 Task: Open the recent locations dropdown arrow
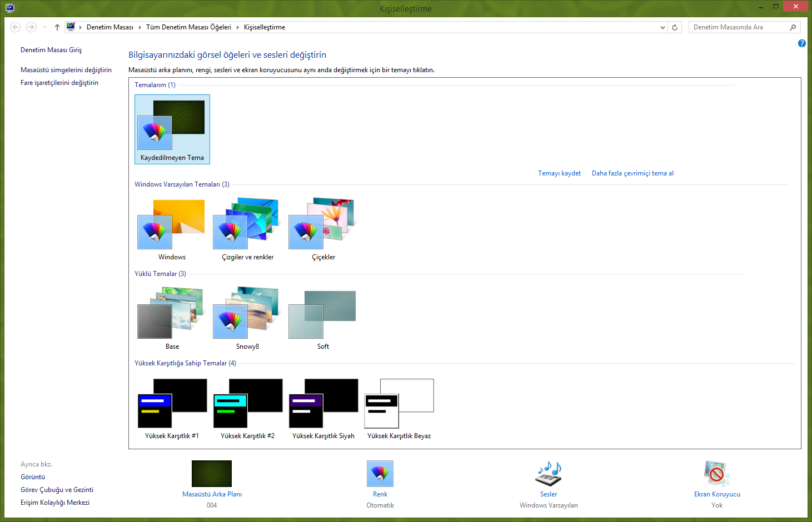coord(45,27)
